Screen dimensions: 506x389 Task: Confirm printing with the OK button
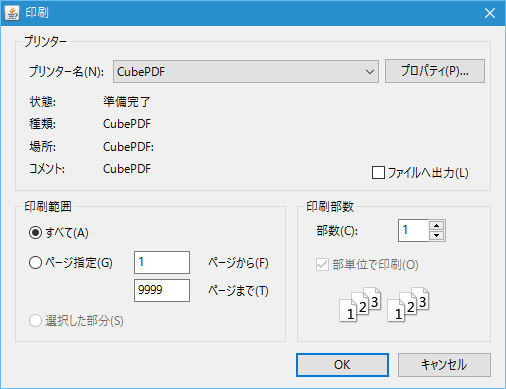click(342, 365)
